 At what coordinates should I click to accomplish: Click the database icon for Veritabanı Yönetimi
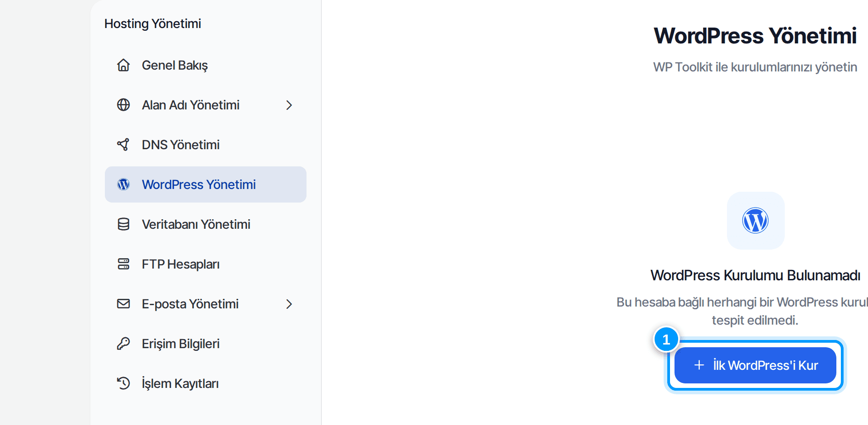click(x=123, y=224)
